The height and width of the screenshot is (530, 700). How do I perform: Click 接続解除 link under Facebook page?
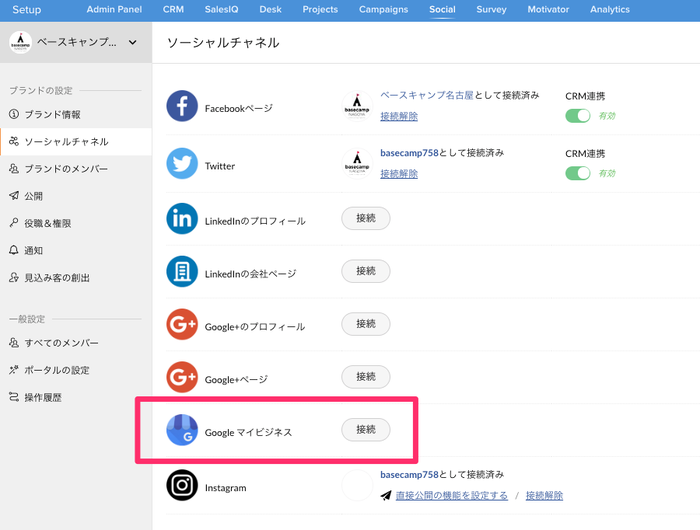point(399,116)
